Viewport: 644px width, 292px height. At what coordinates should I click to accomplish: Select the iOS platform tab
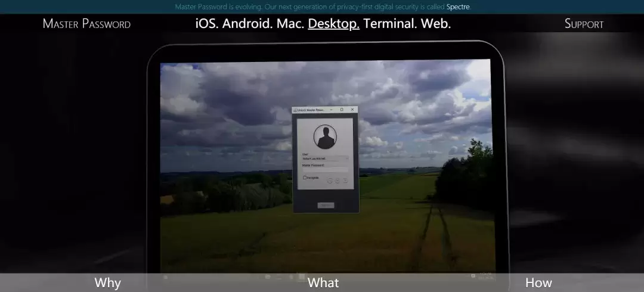click(x=207, y=24)
